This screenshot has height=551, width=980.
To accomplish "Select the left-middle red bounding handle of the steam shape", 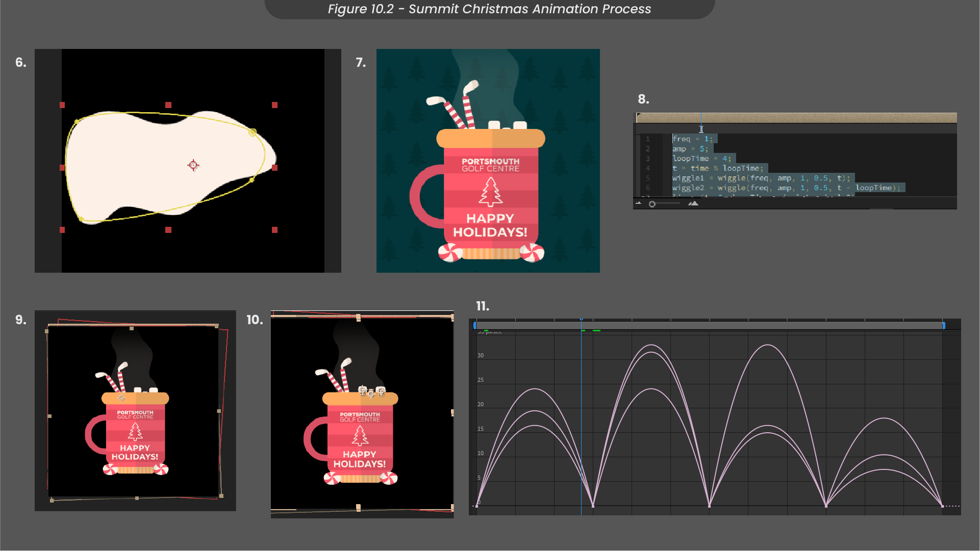I will click(x=62, y=168).
